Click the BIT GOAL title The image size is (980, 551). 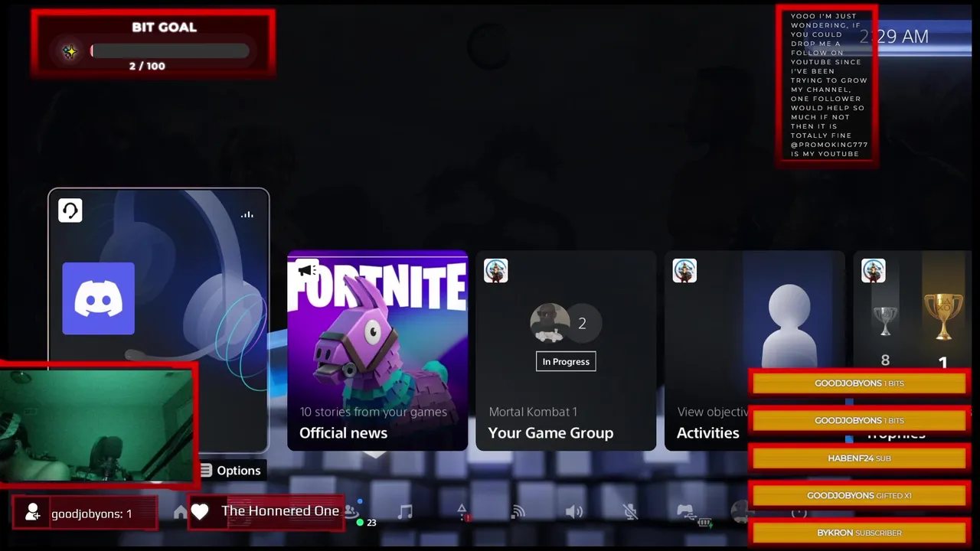(x=164, y=27)
